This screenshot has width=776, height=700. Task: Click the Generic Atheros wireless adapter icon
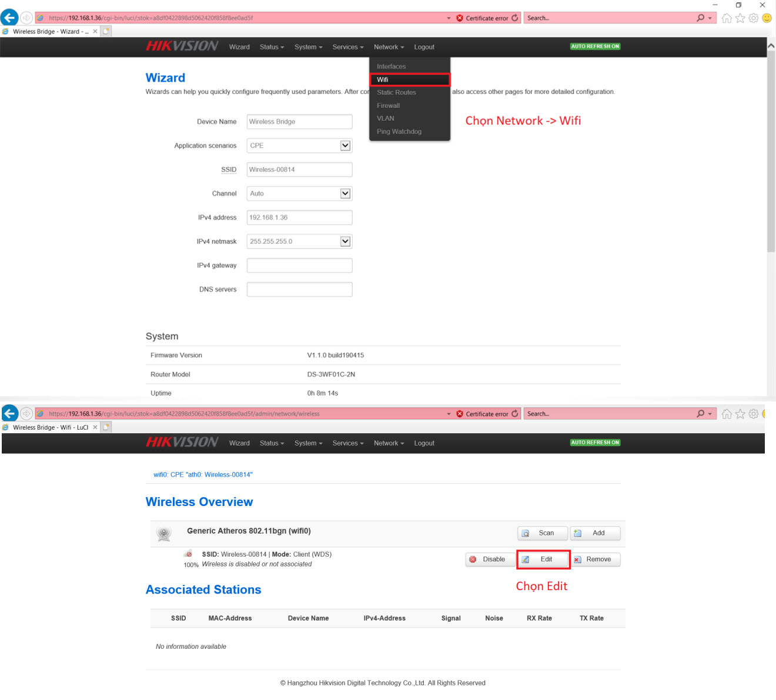tap(164, 534)
